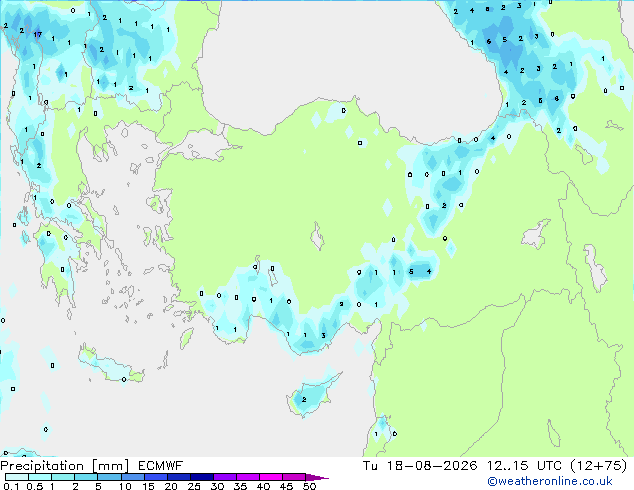Select the 2–5 mm legend swatch
The image size is (634, 490).
(x=86, y=477)
